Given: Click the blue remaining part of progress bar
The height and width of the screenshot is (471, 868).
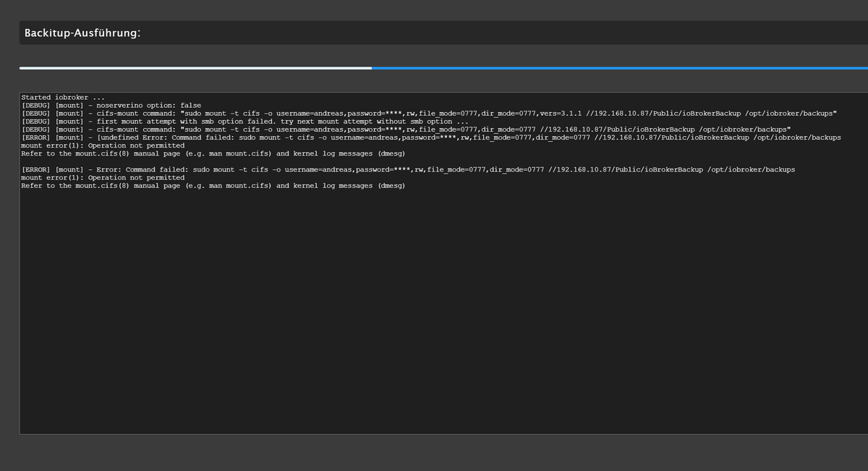Looking at the screenshot, I should pos(620,68).
